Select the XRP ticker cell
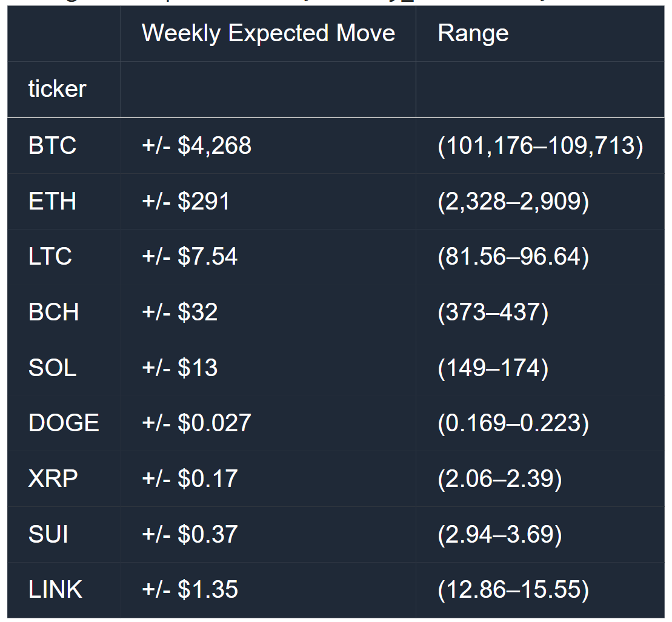Viewport: 672px width, 622px height. (53, 479)
